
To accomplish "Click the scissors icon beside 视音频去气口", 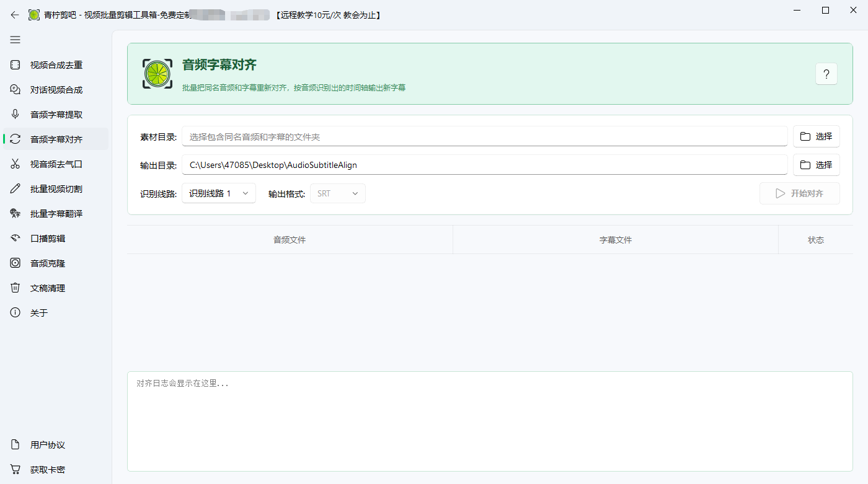I will tap(15, 164).
